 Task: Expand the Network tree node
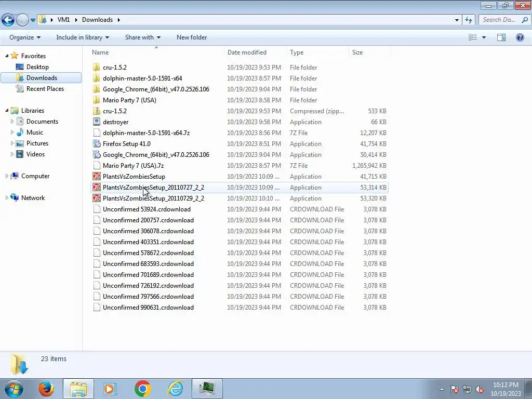[7, 197]
